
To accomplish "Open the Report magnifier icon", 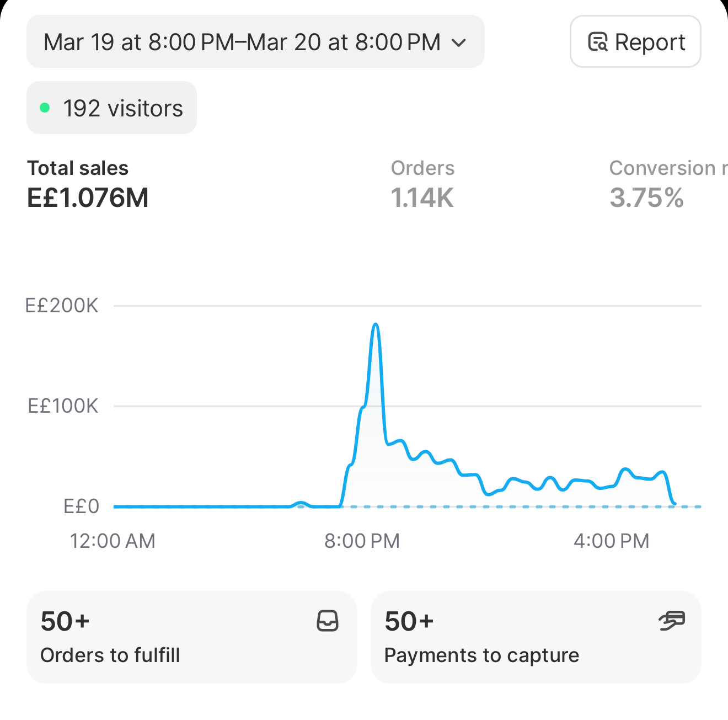I will click(x=598, y=42).
